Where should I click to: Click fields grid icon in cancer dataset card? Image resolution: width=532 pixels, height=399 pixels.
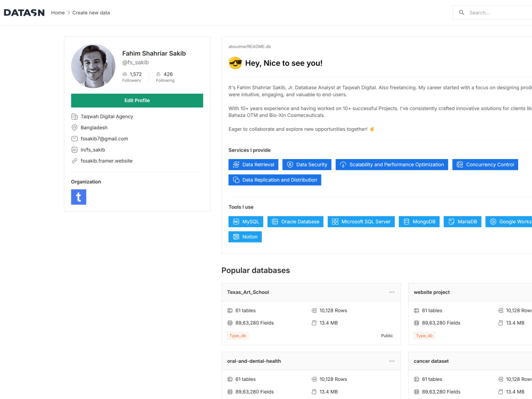[x=417, y=392]
